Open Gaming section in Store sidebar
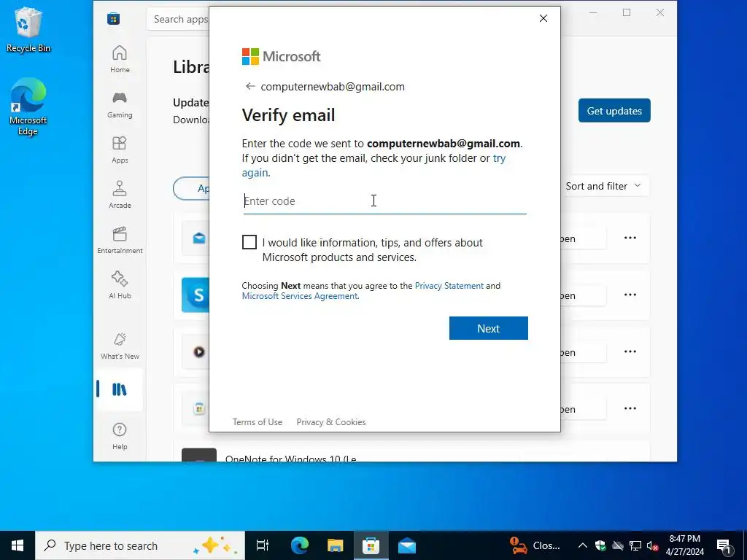 120,105
